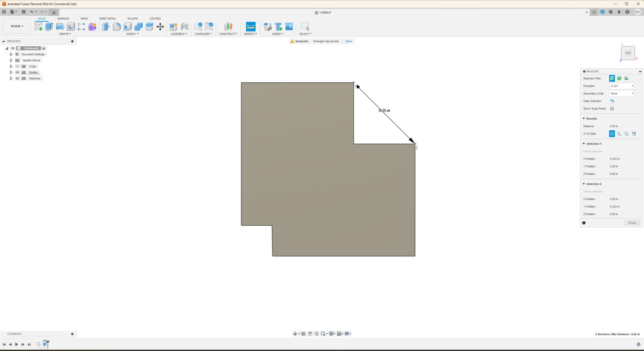Screen dimensions: 644x351
Task: Open the Design workspace dropdown
Action: pyautogui.click(x=17, y=26)
